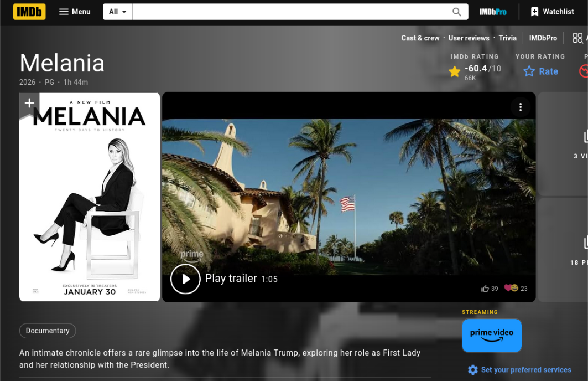This screenshot has width=588, height=381.
Task: Open Cast & crew link
Action: 420,38
